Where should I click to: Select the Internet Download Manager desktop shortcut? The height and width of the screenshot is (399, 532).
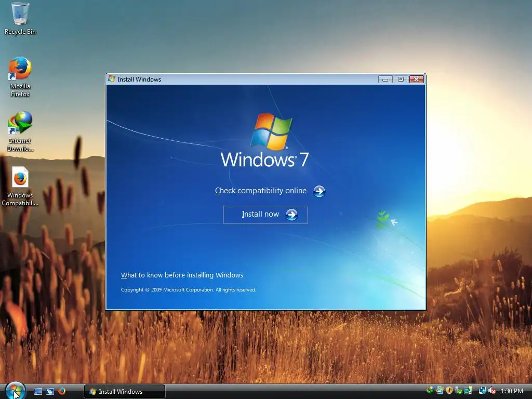(x=20, y=131)
